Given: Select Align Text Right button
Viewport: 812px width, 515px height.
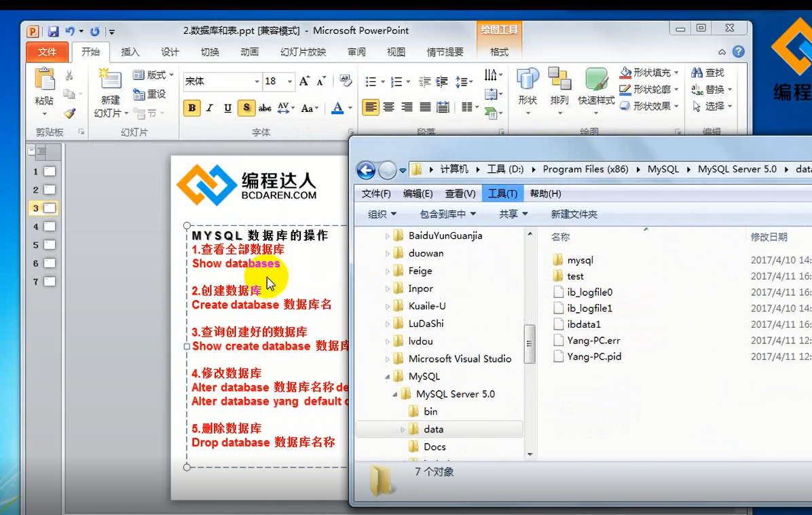Looking at the screenshot, I should tap(407, 107).
